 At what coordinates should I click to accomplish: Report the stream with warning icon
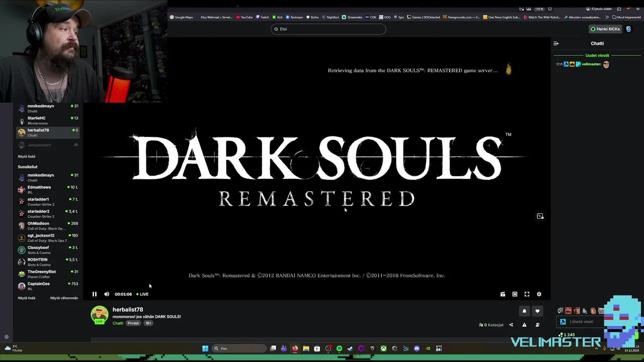coord(524,325)
